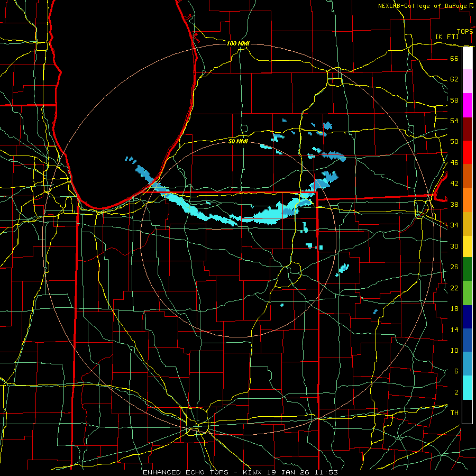Screen dimensions: 476x476
Task: Click the light blue legend swatch near 6
Action: [467, 364]
